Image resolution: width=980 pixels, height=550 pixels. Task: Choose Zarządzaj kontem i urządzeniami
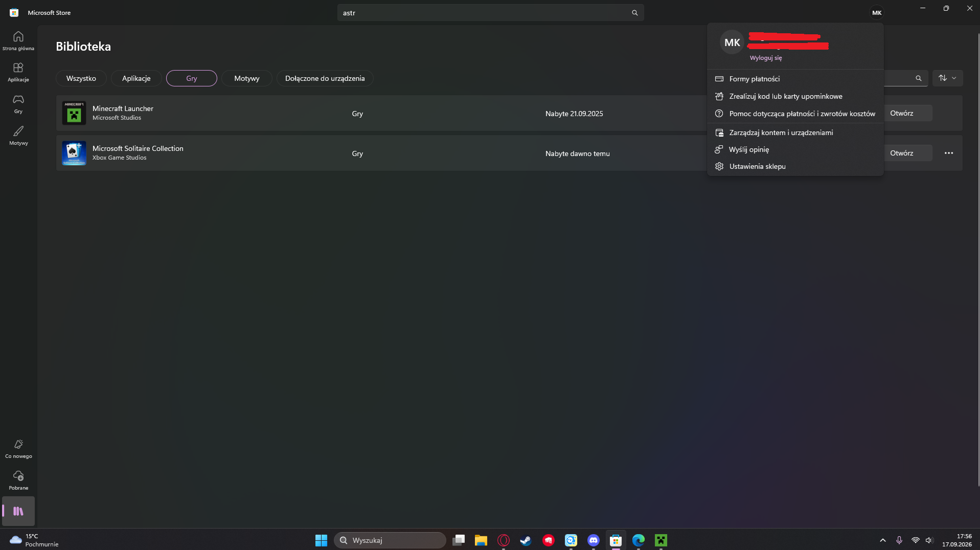click(x=795, y=133)
